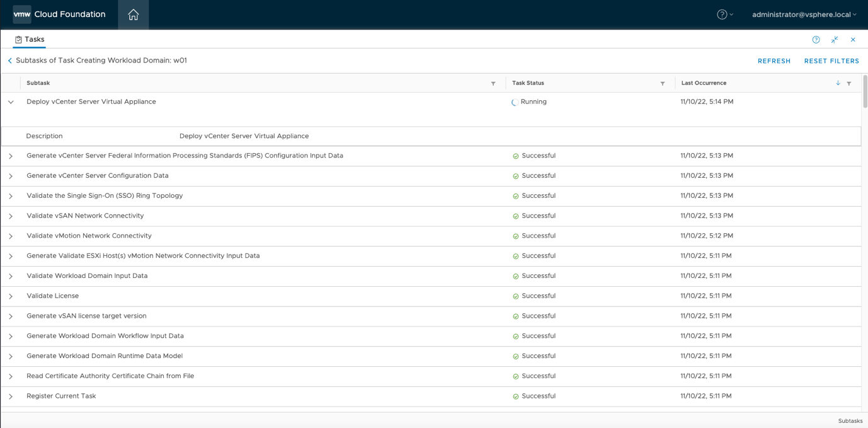Screen dimensions: 868x428
Task: Filter the Task Status column
Action: point(663,83)
